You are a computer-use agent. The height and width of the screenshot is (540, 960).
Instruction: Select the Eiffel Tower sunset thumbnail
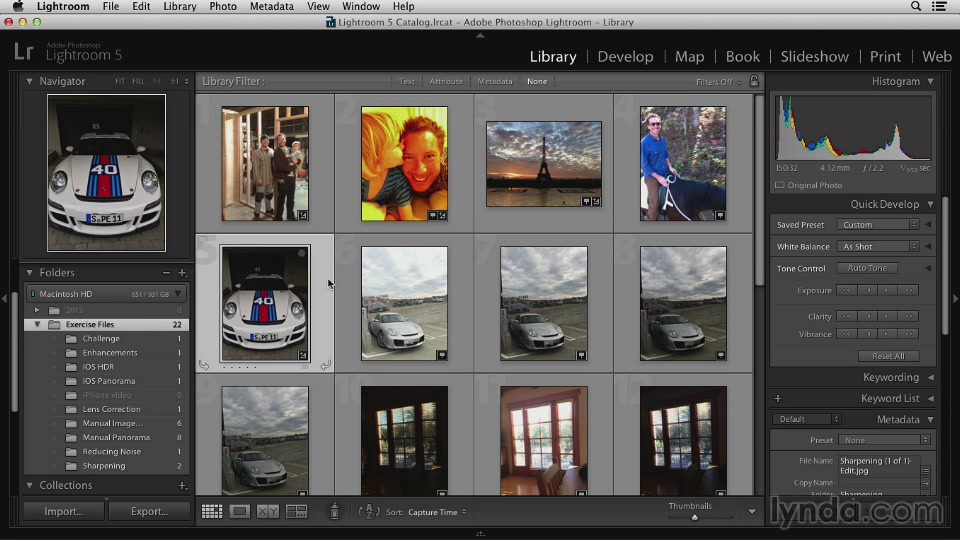tap(544, 163)
